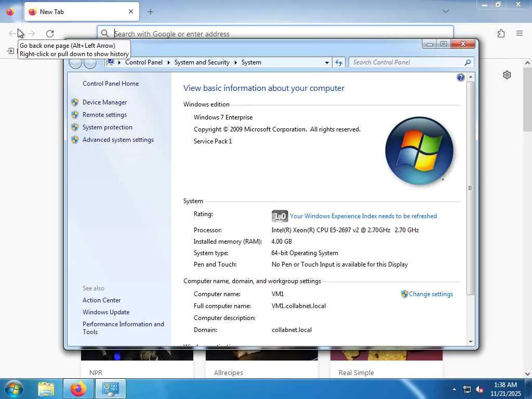Click the Firefox forward arrow button
The image size is (532, 399).
pyautogui.click(x=32, y=34)
